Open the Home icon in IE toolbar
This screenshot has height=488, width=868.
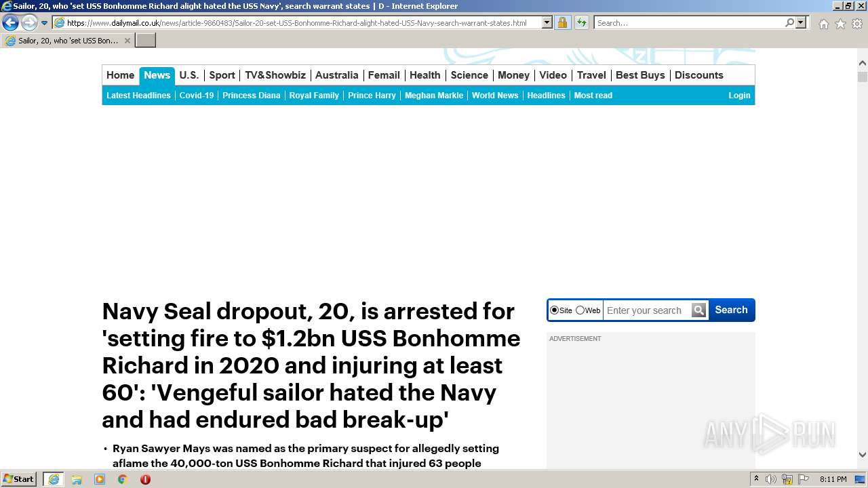tap(823, 24)
